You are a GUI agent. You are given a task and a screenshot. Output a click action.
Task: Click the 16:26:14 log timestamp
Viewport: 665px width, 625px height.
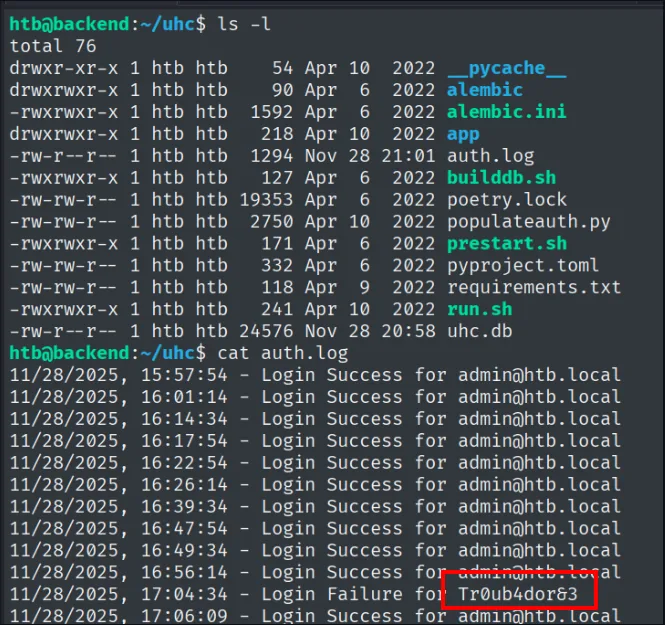184,485
